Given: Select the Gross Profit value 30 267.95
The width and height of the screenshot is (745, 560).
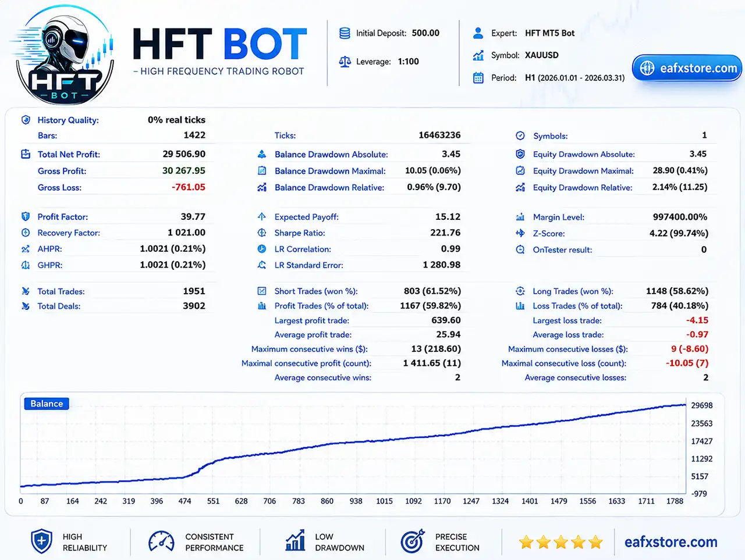Looking at the screenshot, I should pyautogui.click(x=184, y=171).
